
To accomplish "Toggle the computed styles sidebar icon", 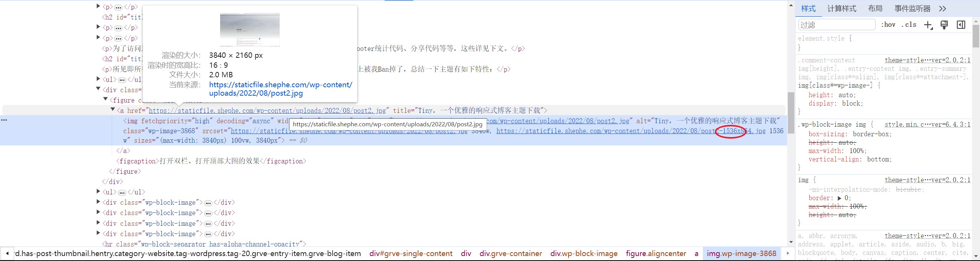I will point(961,25).
